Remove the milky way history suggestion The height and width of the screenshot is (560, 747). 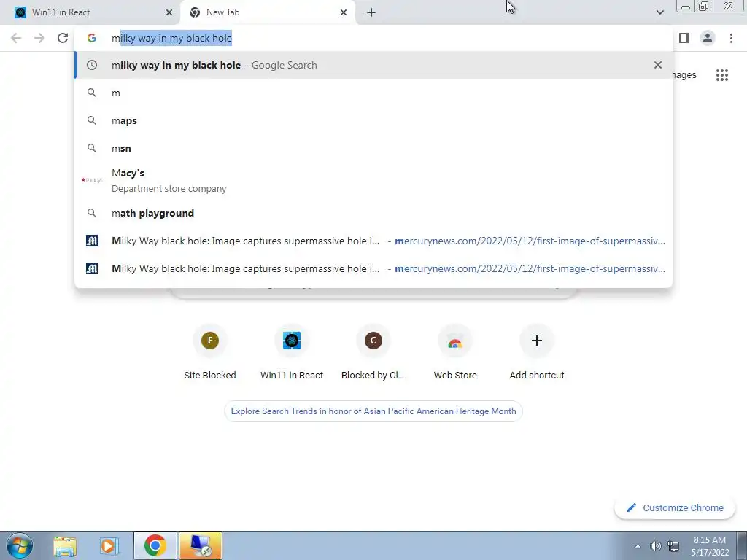click(658, 65)
